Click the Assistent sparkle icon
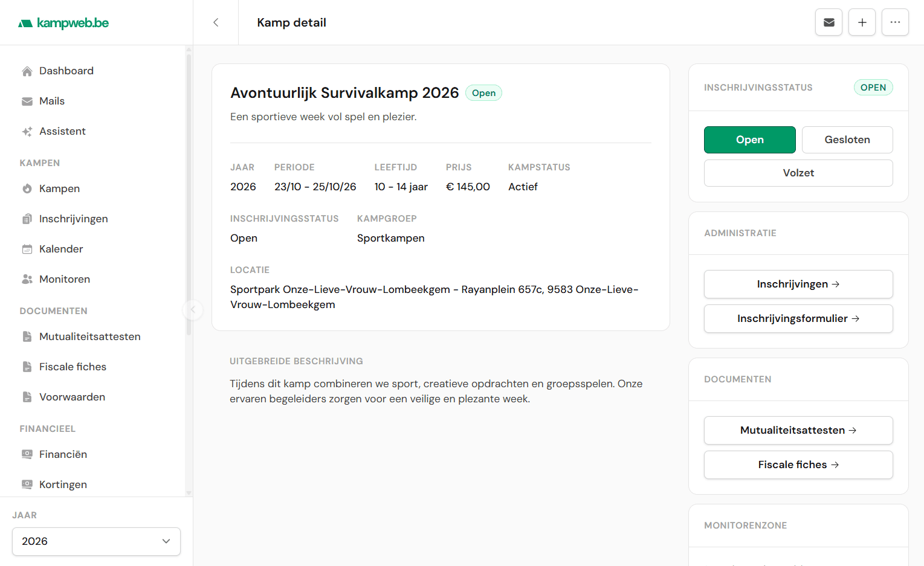The width and height of the screenshot is (924, 566). tap(27, 132)
